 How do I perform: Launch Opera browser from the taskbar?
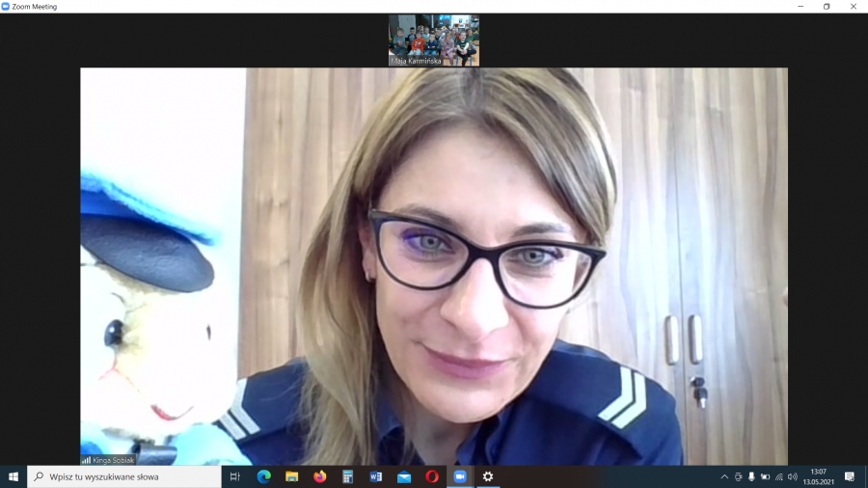432,476
